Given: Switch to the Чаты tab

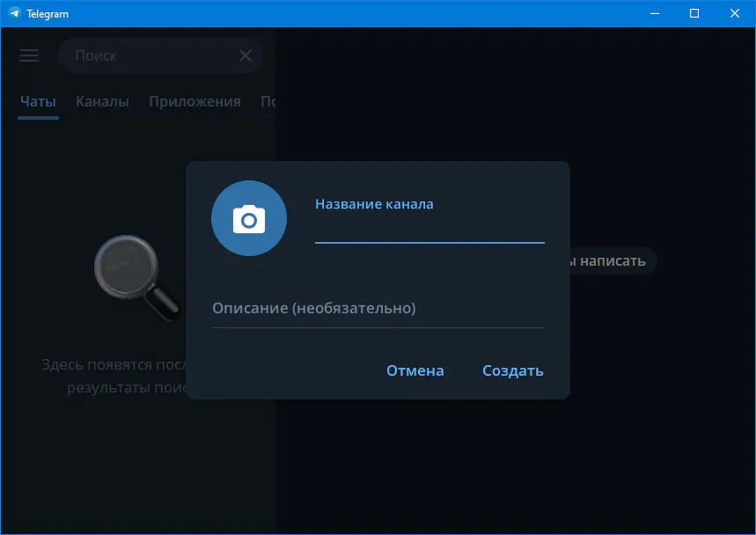Looking at the screenshot, I should [38, 101].
